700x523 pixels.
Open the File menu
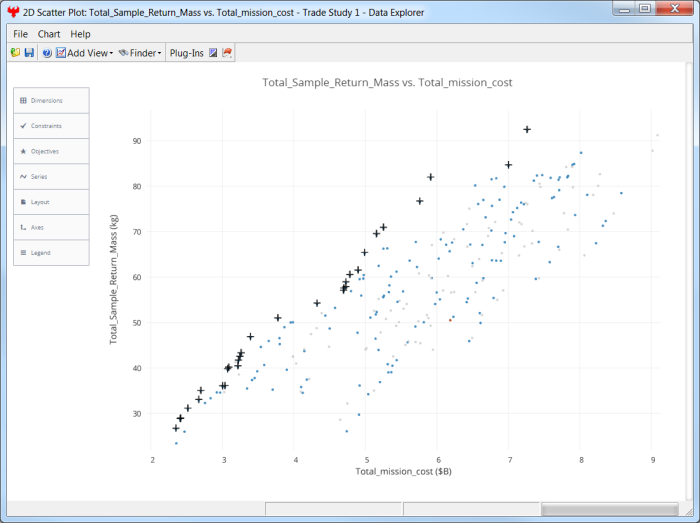click(x=20, y=34)
